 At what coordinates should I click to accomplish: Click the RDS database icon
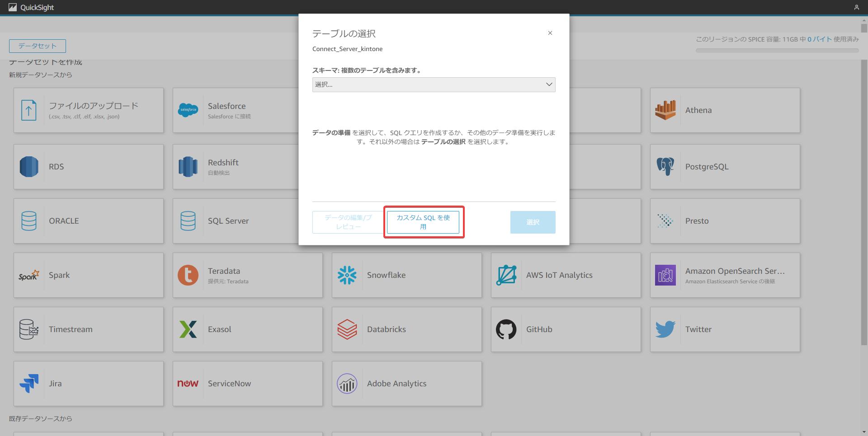pyautogui.click(x=29, y=167)
